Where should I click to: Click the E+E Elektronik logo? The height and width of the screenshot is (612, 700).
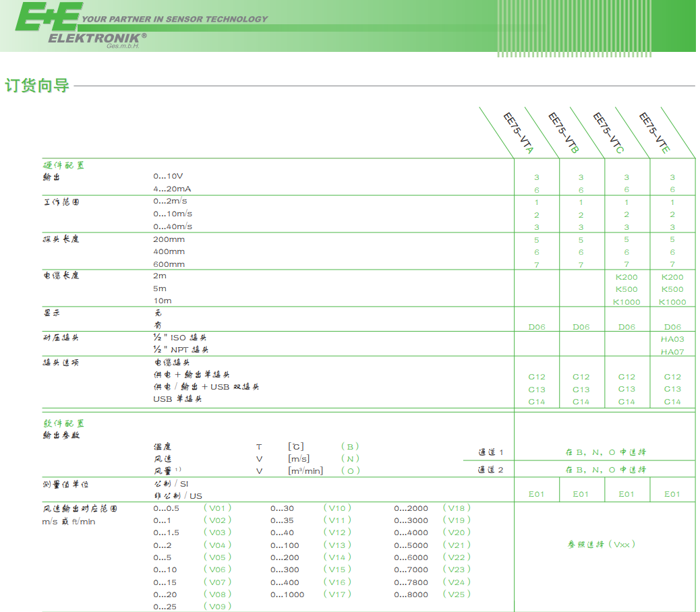81,25
